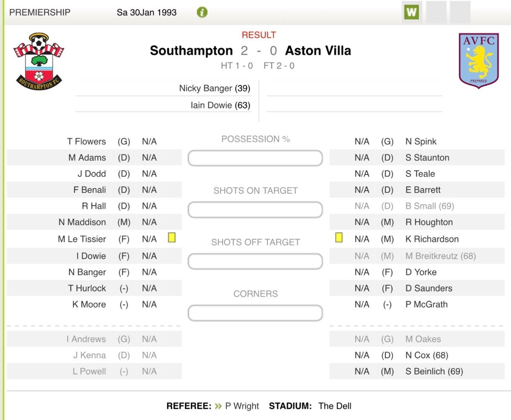
Task: Click substitute S Beinlich (69)
Action: tap(434, 371)
